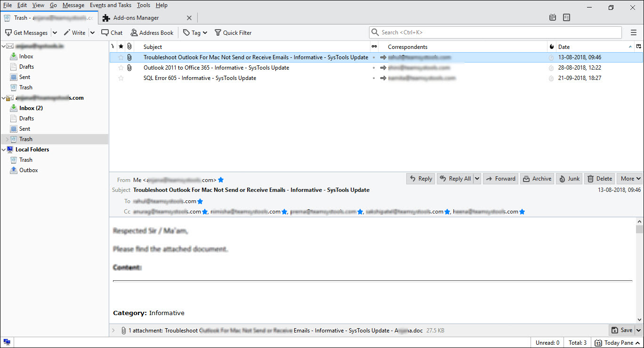Open the Edit menu
Image resolution: width=644 pixels, height=348 pixels.
tap(22, 5)
